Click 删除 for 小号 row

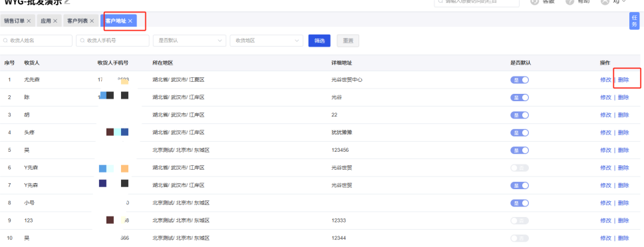coord(623,203)
